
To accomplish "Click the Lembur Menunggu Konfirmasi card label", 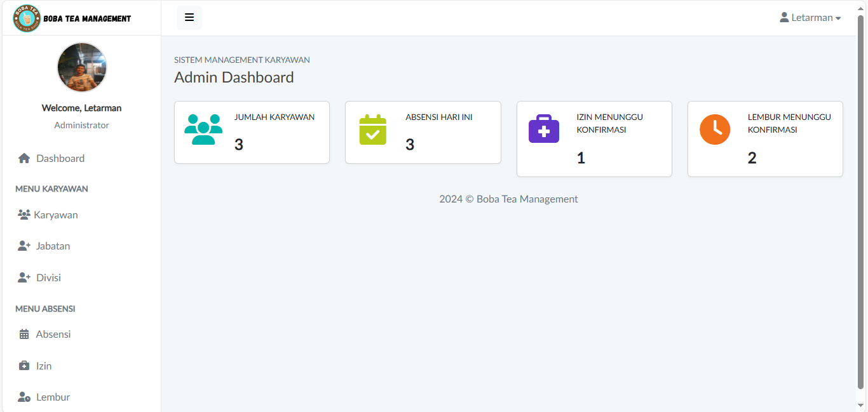I will 789,123.
